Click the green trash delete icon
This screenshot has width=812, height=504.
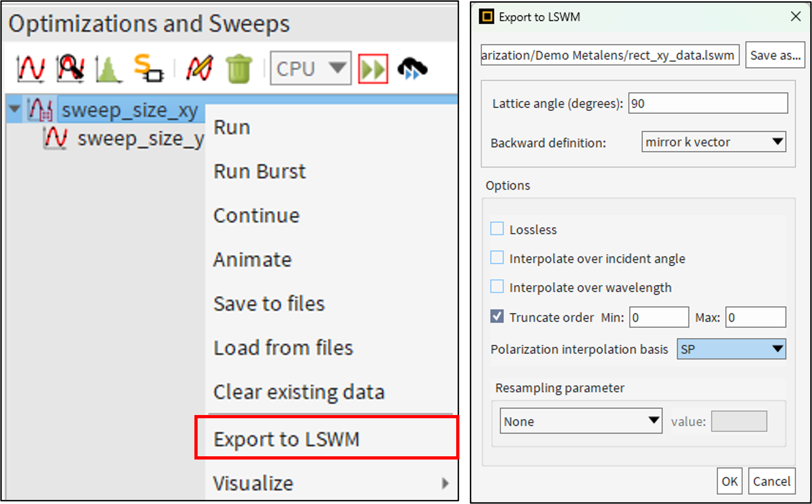[x=239, y=69]
